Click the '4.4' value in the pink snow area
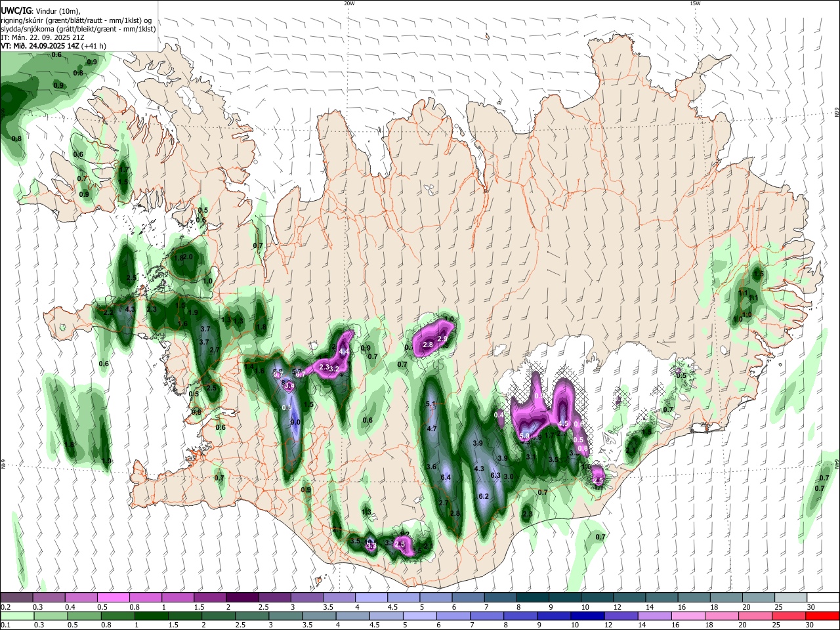The height and width of the screenshot is (630, 840). [344, 352]
